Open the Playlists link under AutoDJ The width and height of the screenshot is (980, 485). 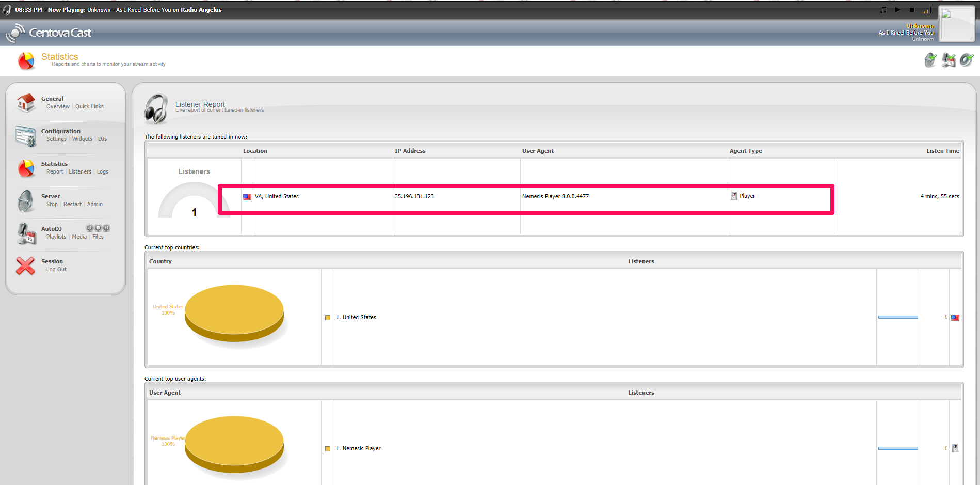[x=56, y=237]
